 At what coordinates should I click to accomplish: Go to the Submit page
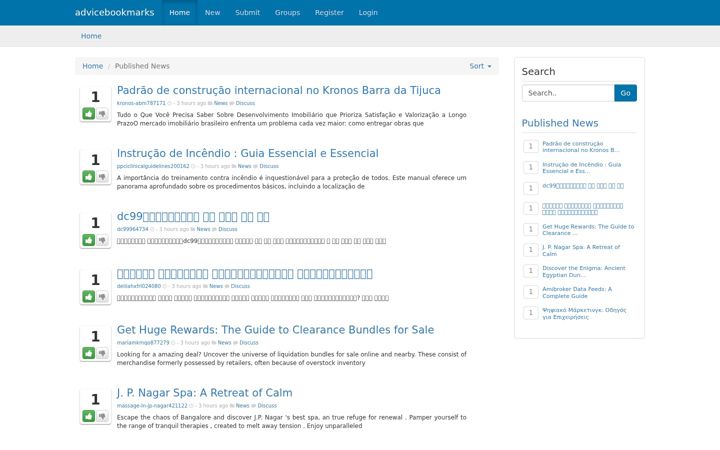point(248,12)
